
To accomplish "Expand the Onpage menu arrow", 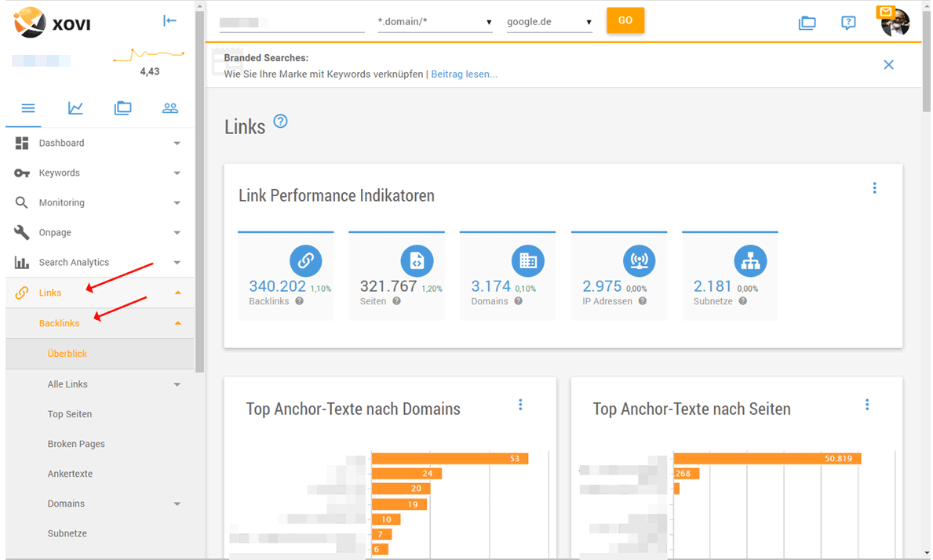I will (177, 232).
